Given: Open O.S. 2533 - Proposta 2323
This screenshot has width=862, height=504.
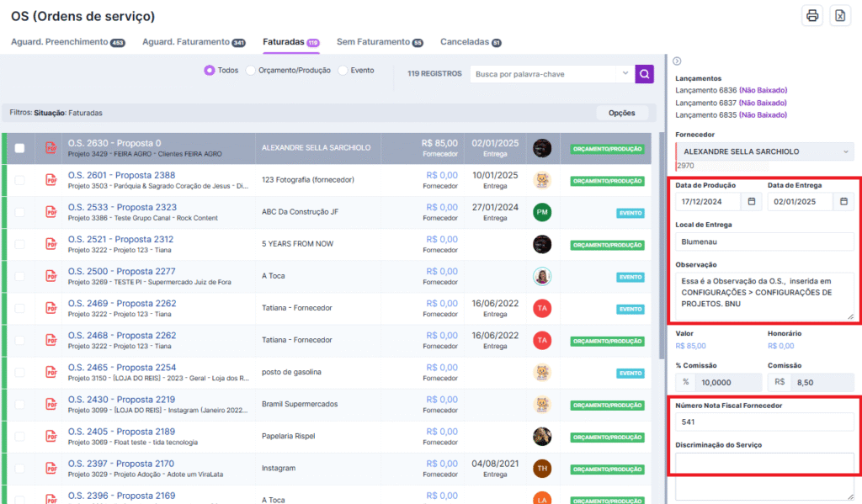Looking at the screenshot, I should click(x=122, y=207).
